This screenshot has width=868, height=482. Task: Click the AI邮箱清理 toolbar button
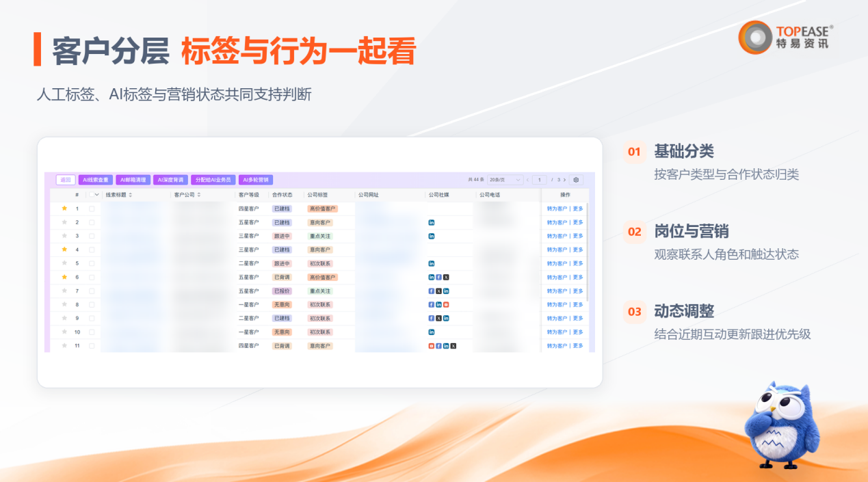click(x=133, y=180)
